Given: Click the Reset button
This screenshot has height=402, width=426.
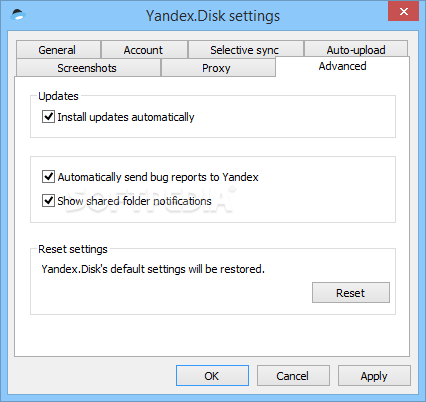Looking at the screenshot, I should tap(351, 293).
